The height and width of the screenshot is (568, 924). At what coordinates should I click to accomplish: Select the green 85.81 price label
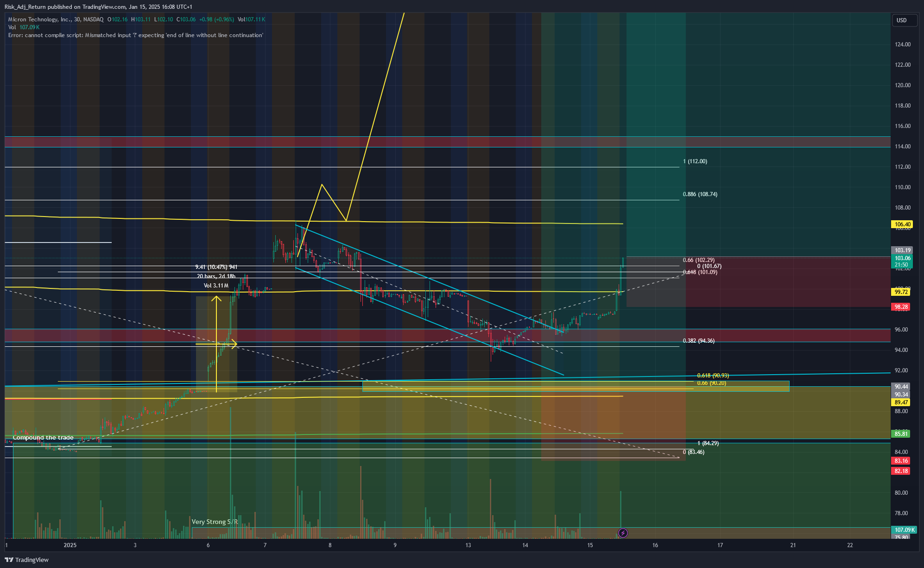tap(901, 434)
